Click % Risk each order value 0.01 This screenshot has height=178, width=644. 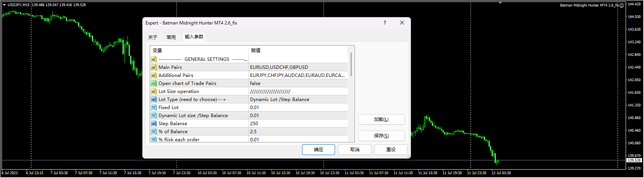298,139
